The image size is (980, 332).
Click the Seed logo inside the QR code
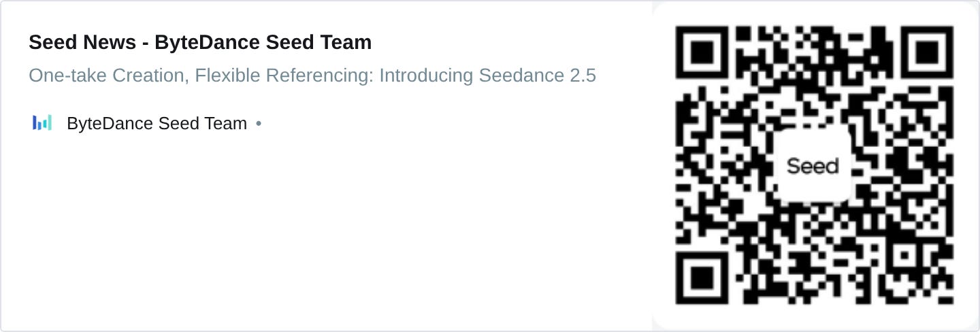pos(813,165)
